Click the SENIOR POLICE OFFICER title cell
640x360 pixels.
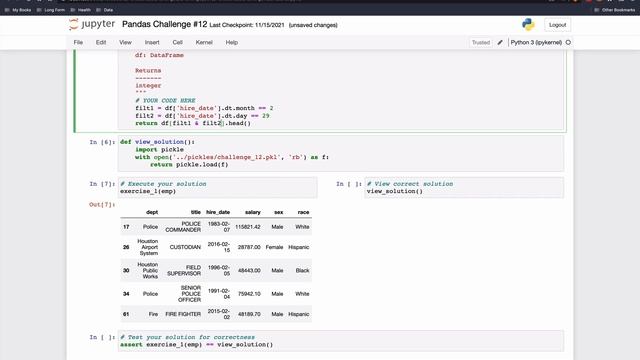(189, 294)
